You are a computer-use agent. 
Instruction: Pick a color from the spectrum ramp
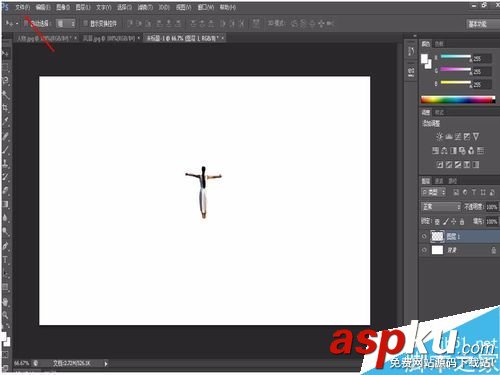458,100
